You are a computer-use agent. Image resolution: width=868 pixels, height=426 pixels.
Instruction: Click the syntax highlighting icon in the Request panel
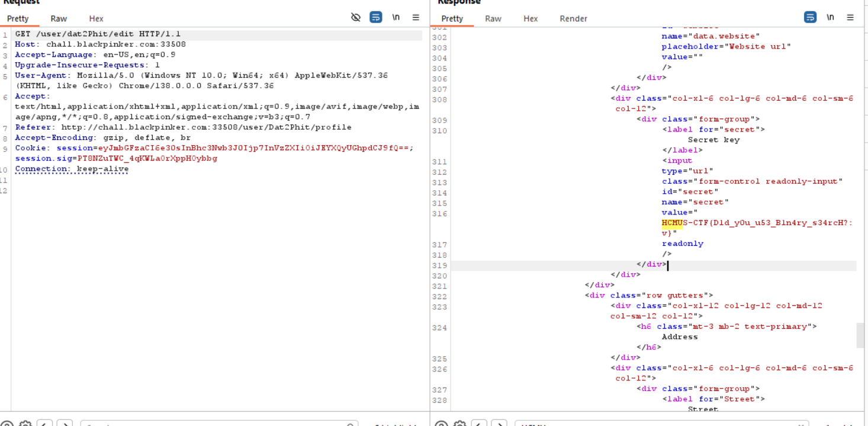click(376, 17)
